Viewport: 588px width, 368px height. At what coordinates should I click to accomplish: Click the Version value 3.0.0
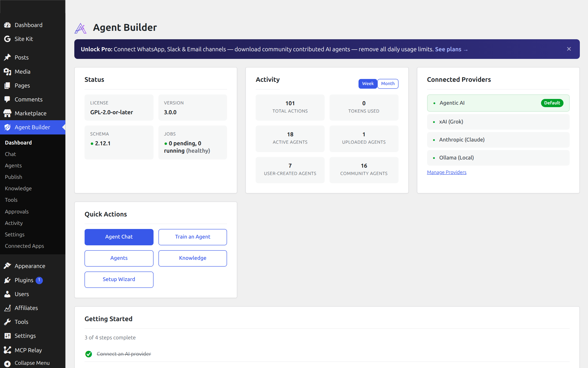click(x=170, y=112)
